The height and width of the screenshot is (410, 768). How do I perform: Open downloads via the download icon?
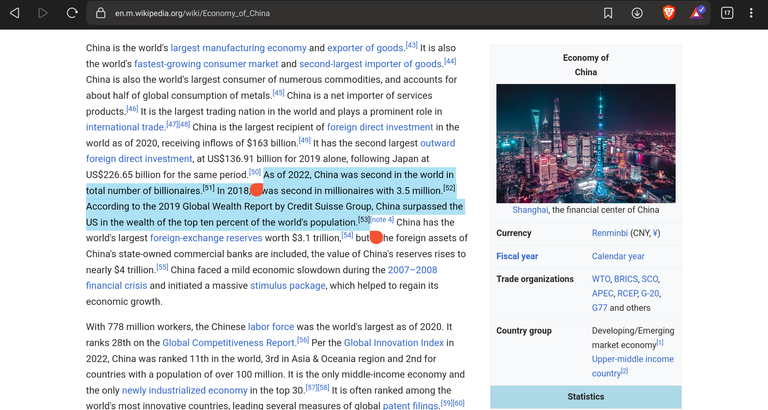point(637,13)
